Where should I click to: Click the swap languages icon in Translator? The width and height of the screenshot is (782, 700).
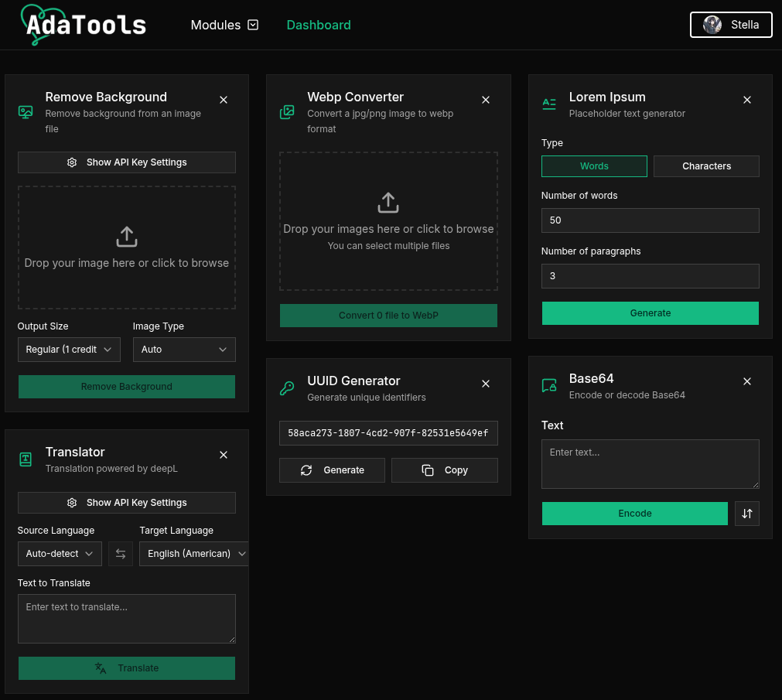click(121, 554)
